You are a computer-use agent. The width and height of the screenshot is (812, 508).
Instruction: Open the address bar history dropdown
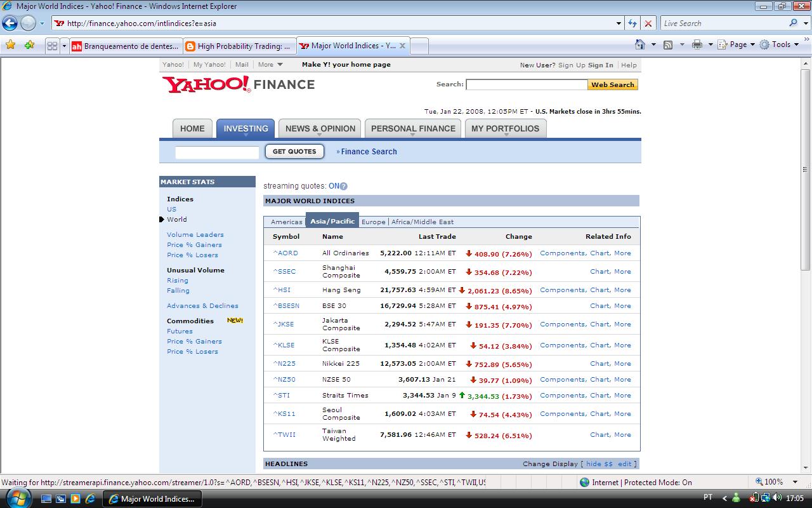[x=619, y=23]
